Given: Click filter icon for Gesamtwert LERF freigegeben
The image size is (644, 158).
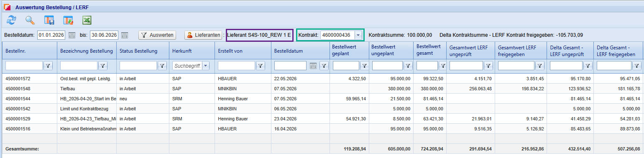Looking at the screenshot, I should pos(540,66).
